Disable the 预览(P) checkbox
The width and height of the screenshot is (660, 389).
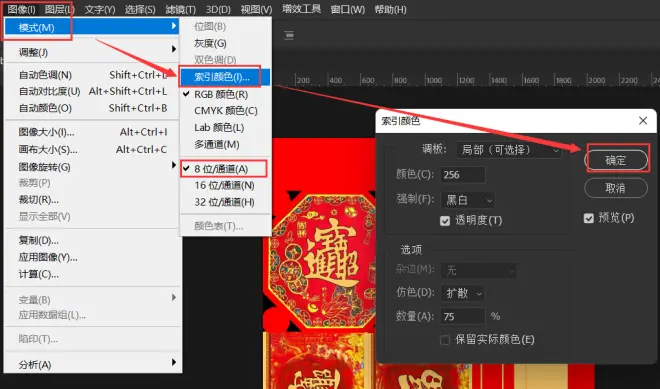tap(588, 218)
